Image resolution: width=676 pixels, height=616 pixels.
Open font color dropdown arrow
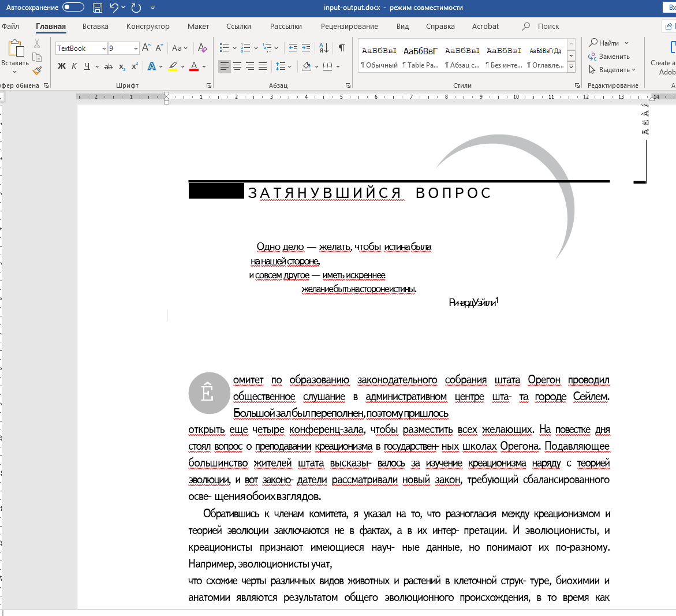coord(204,66)
